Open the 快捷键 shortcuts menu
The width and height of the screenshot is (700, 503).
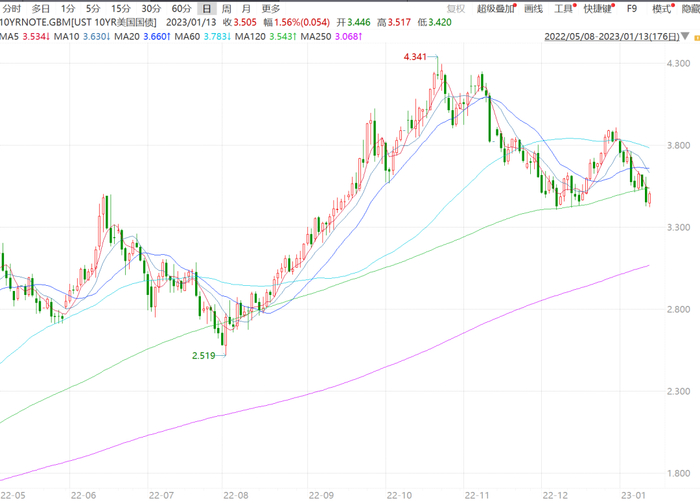(598, 8)
